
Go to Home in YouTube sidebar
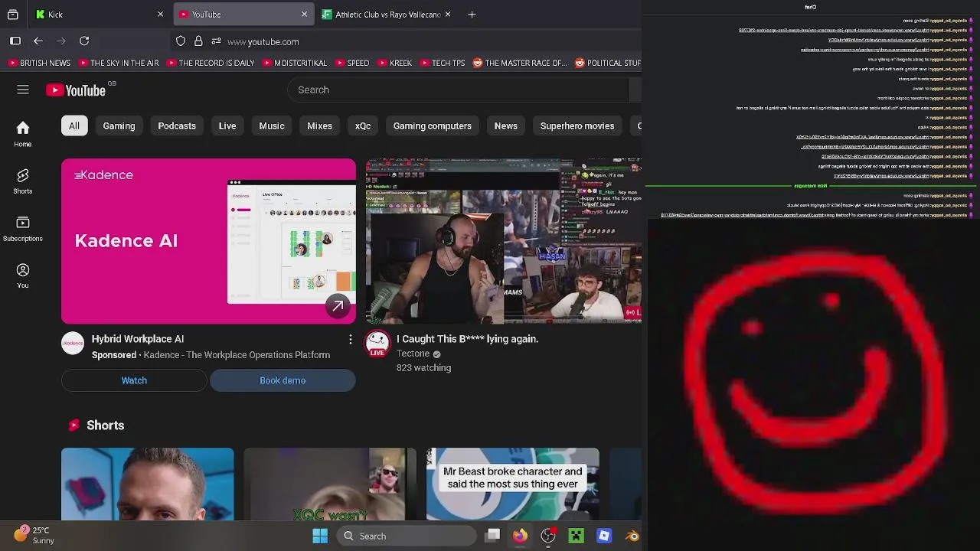coord(23,134)
